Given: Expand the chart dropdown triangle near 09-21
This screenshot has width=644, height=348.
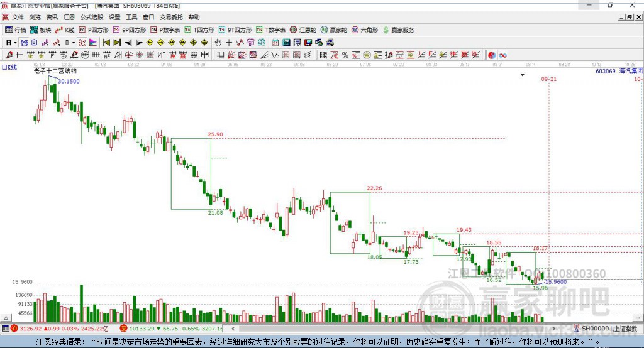Looking at the screenshot, I should point(523,75).
